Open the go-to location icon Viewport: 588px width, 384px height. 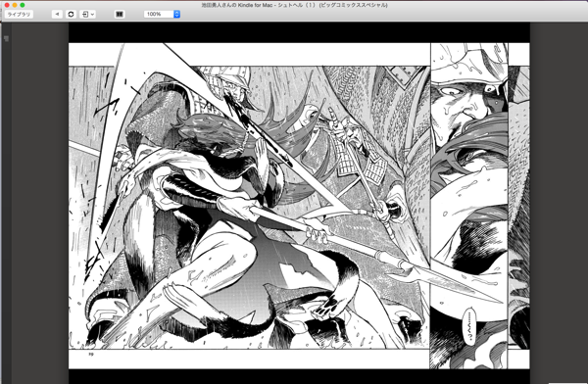pos(85,15)
